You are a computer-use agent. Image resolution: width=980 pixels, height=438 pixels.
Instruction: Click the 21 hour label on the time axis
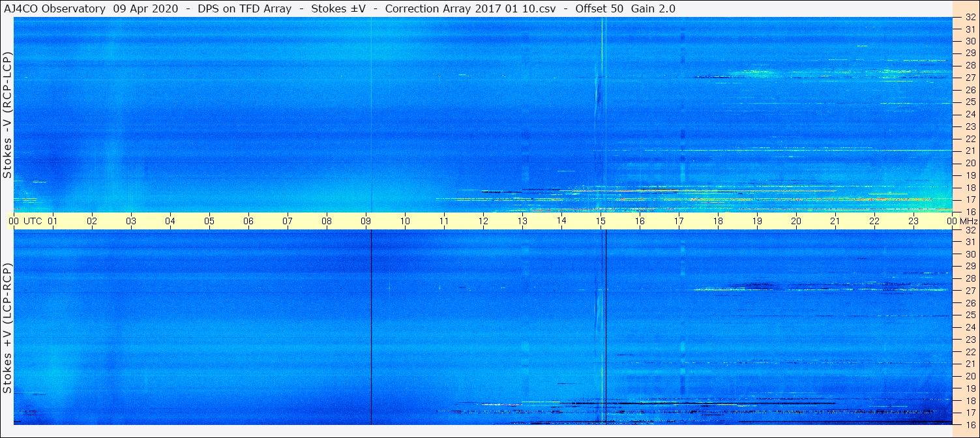[x=835, y=221]
